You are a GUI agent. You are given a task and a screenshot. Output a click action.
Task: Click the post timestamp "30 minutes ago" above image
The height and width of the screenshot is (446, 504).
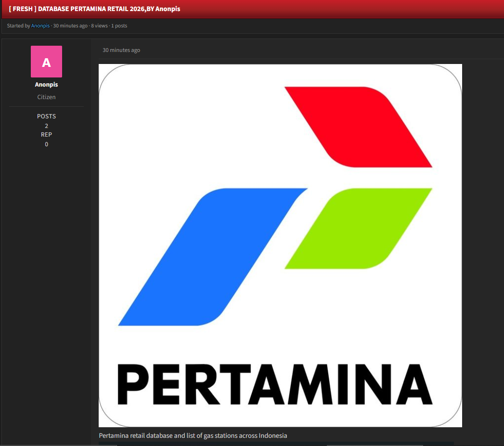121,50
